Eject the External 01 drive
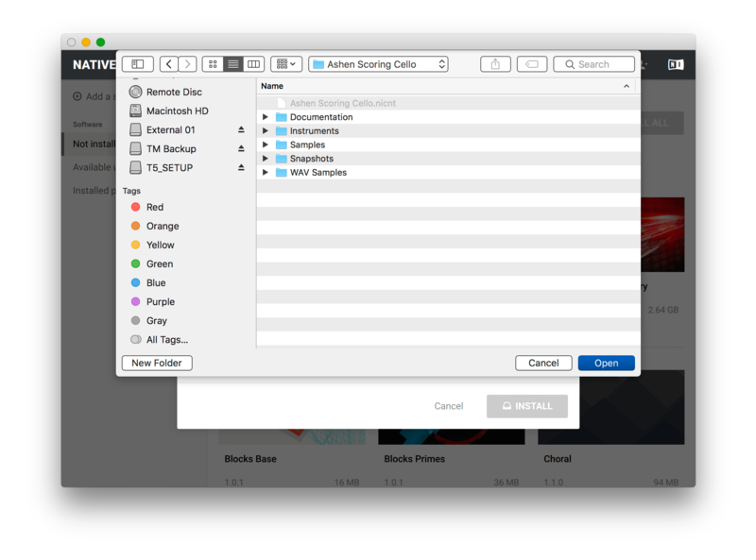Image resolution: width=756 pixels, height=560 pixels. (x=241, y=129)
